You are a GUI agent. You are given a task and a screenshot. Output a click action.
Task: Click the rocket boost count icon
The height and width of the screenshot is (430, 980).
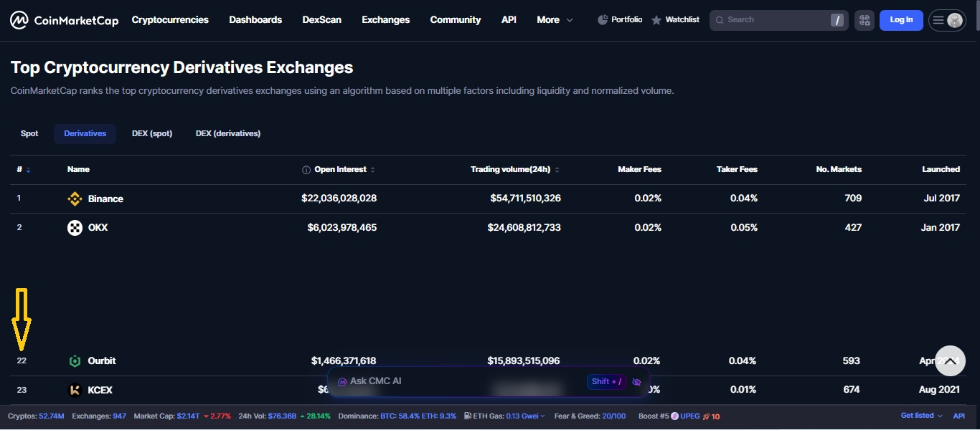click(706, 416)
